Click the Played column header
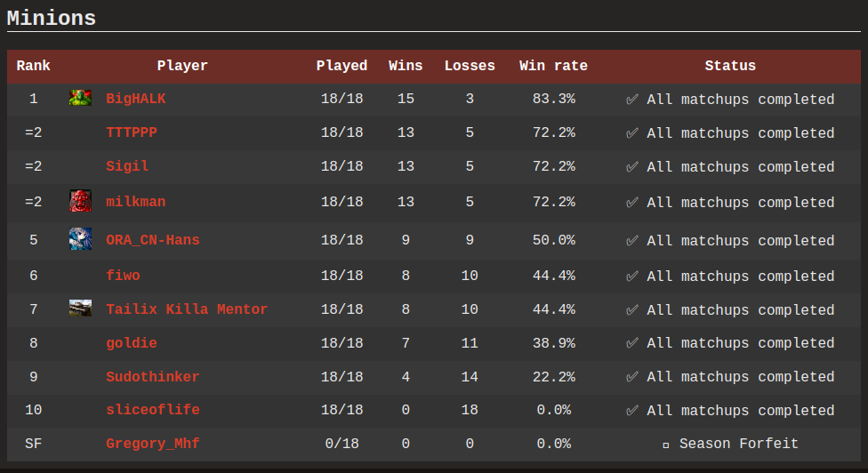Screen dimensions: 868x473 (x=342, y=66)
